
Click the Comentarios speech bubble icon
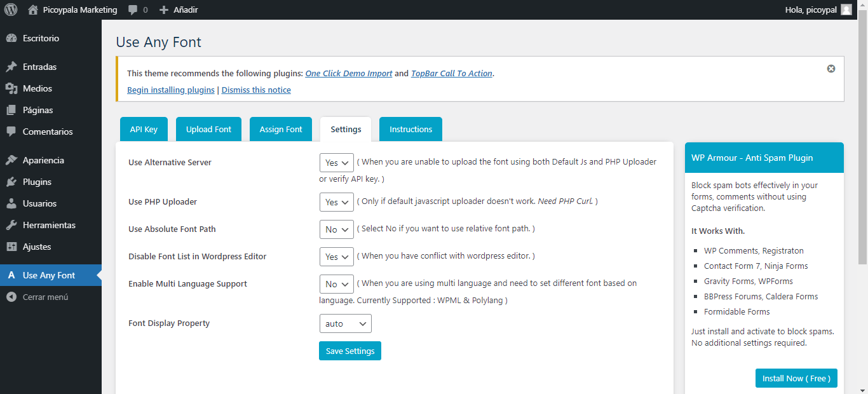tap(11, 132)
